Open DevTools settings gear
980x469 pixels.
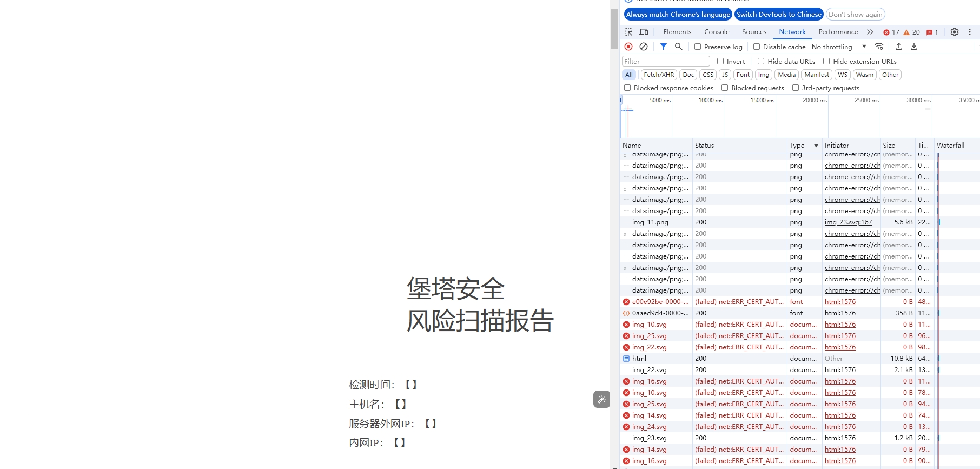pos(955,32)
